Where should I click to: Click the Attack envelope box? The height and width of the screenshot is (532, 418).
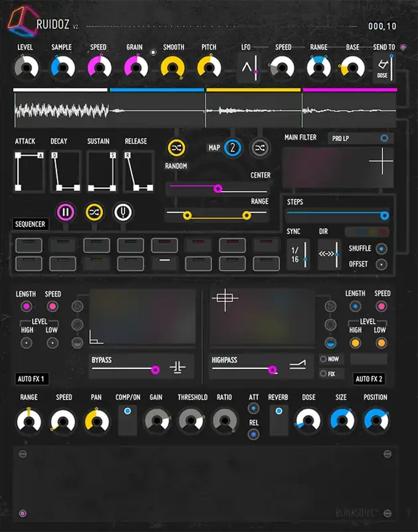(x=29, y=172)
